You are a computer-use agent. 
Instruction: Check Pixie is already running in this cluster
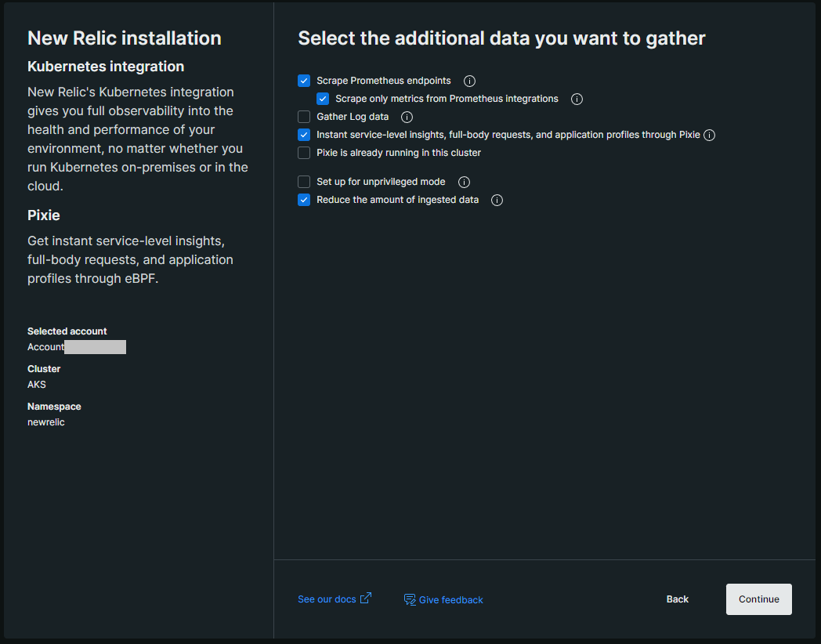pos(304,153)
